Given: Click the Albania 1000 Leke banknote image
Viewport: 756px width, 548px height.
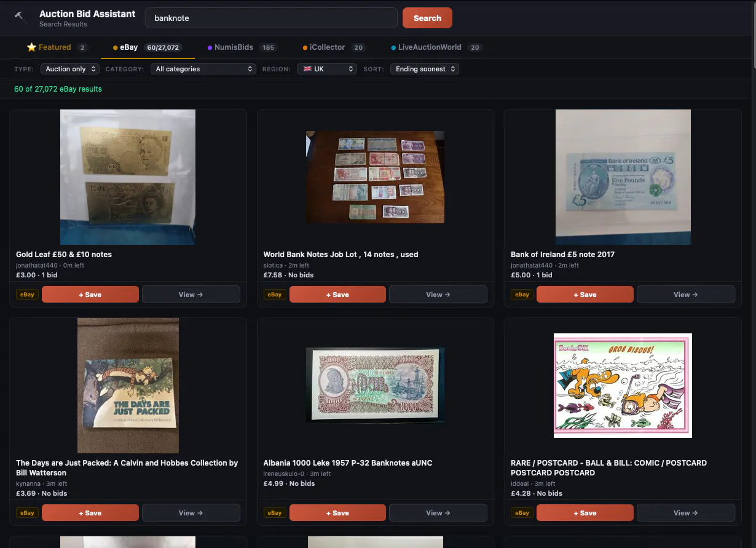Looking at the screenshot, I should coord(375,386).
